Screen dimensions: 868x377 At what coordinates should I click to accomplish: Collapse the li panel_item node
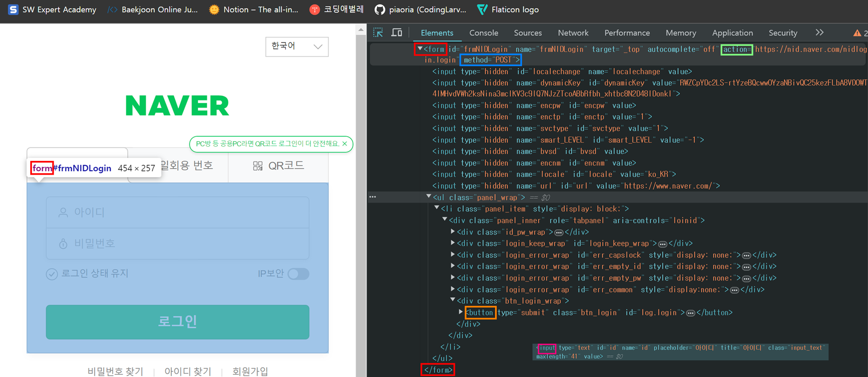[x=437, y=208]
